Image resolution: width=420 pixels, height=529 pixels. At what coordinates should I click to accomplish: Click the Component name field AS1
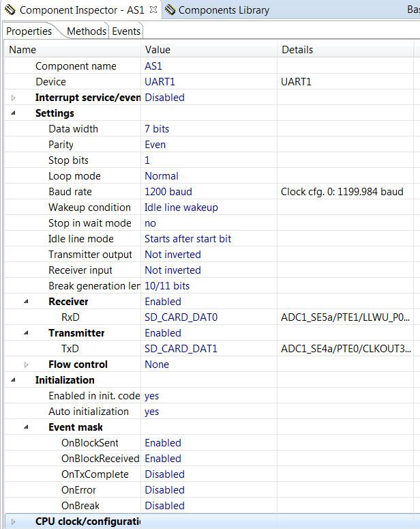pos(153,66)
